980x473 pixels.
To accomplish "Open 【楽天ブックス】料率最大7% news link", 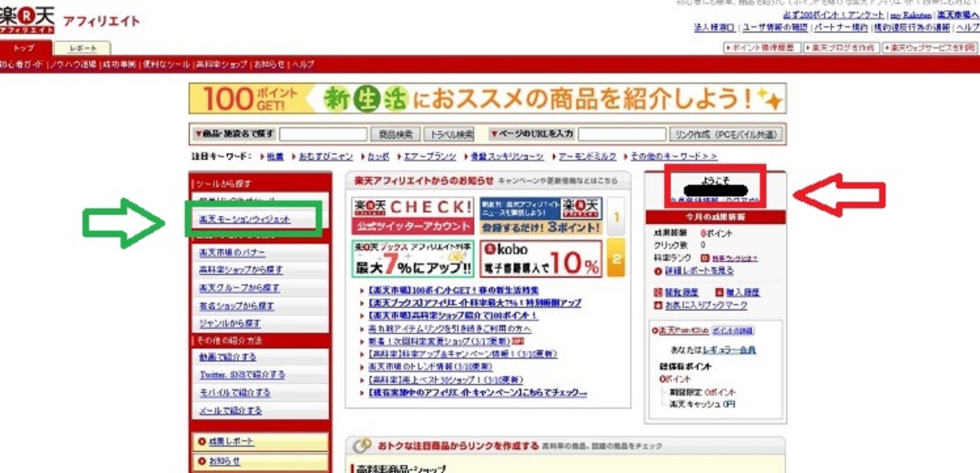I will pos(475,303).
